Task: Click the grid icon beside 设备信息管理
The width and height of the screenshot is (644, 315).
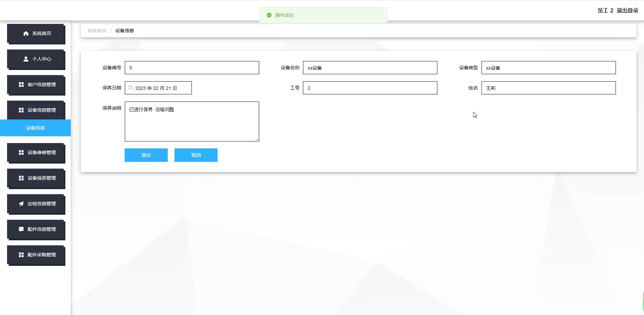Action: click(21, 110)
